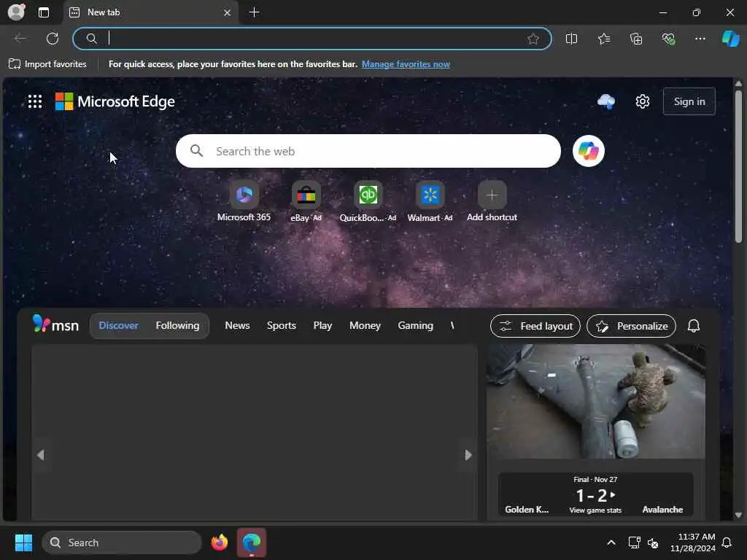This screenshot has height=560, width=747.
Task: Click View game stats
Action: click(595, 510)
